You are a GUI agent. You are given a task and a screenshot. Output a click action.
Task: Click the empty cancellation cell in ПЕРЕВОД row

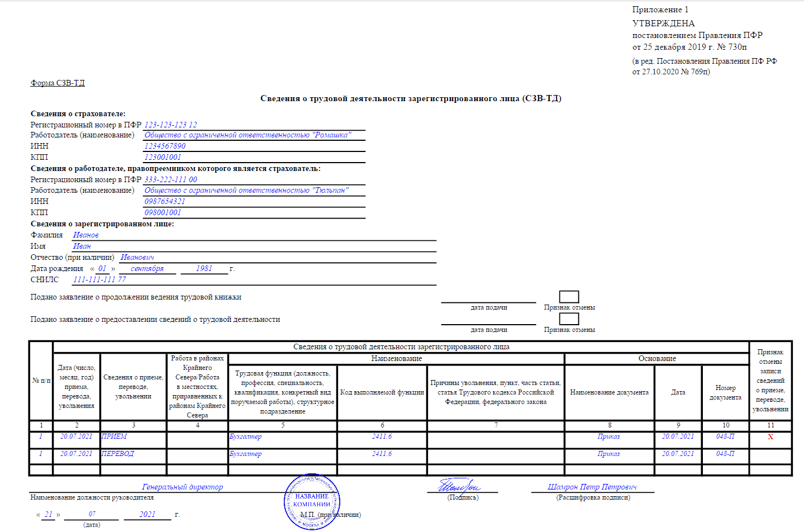tap(770, 457)
